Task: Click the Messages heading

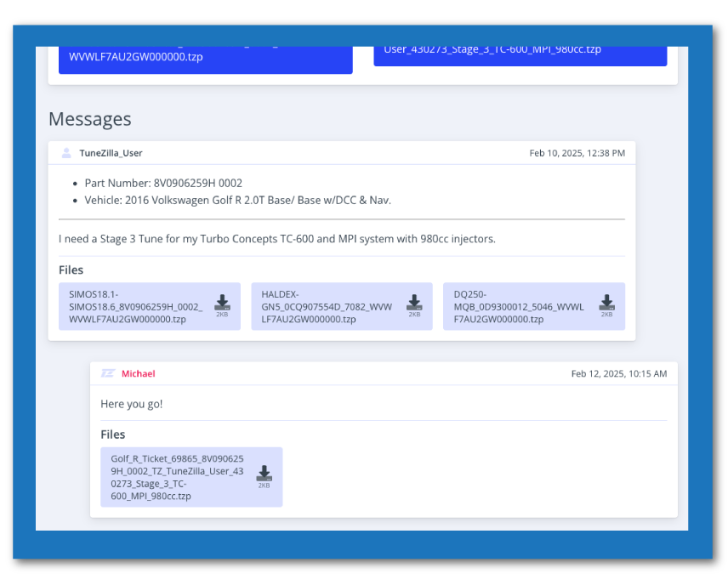Action: [x=90, y=119]
